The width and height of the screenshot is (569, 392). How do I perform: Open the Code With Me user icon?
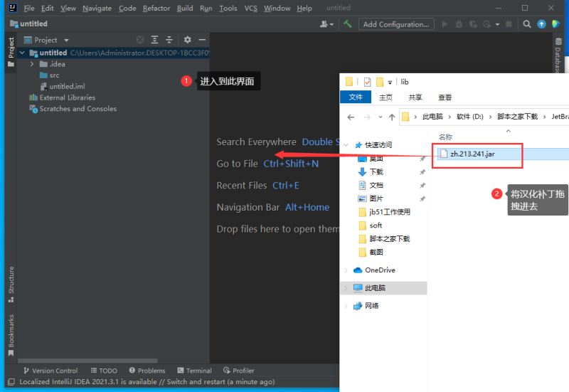[324, 24]
